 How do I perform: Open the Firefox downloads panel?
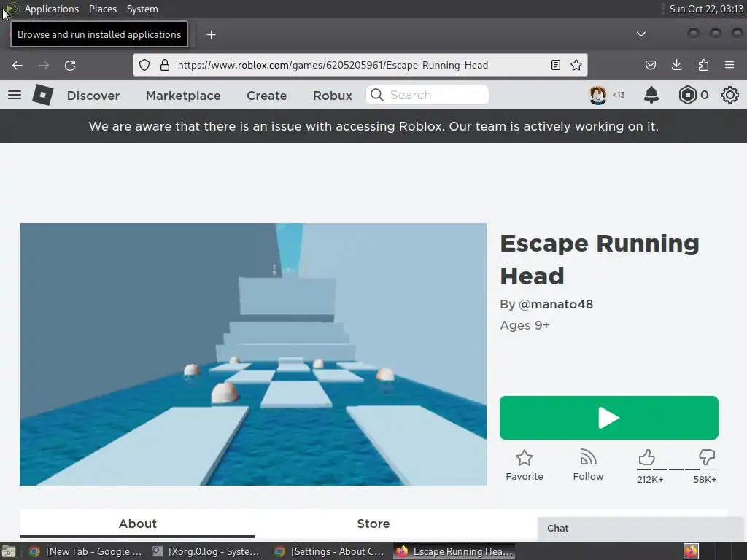point(676,65)
